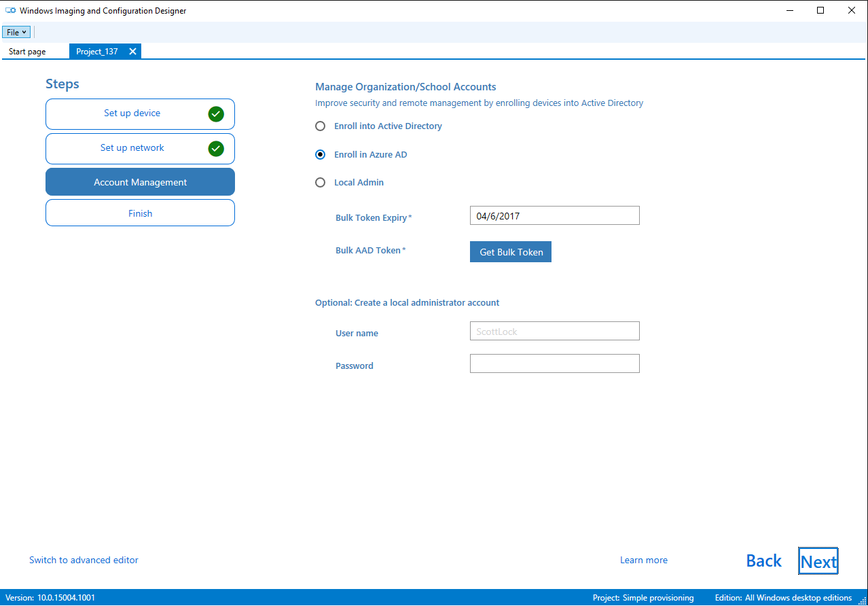868x606 pixels.
Task: Select the Enroll in Azure AD option
Action: tap(320, 154)
